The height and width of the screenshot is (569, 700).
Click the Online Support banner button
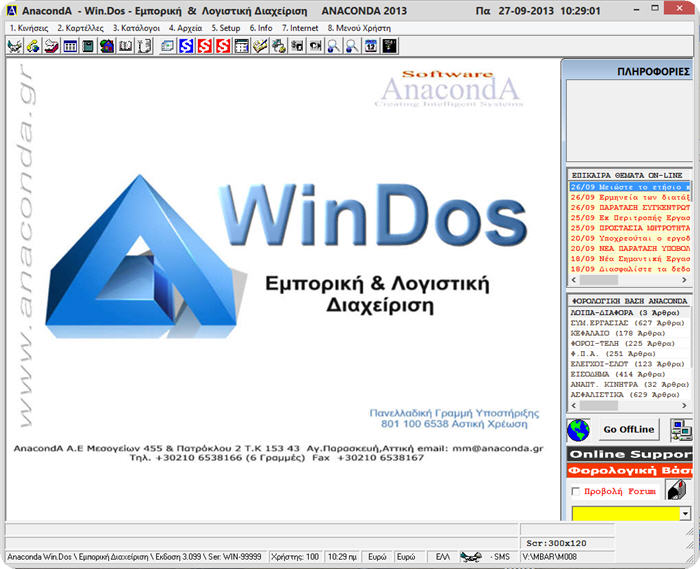pyautogui.click(x=629, y=454)
